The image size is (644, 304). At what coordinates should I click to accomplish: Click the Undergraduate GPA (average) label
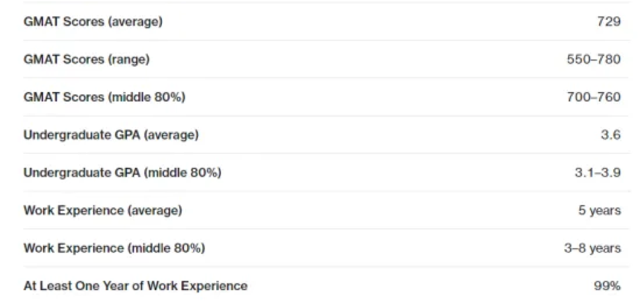[111, 135]
